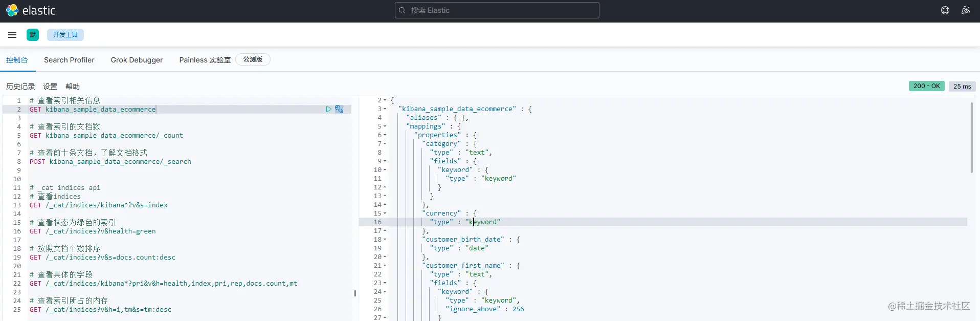Image resolution: width=980 pixels, height=321 pixels.
Task: Click the request line ending with docs.count,mt
Action: (163, 284)
